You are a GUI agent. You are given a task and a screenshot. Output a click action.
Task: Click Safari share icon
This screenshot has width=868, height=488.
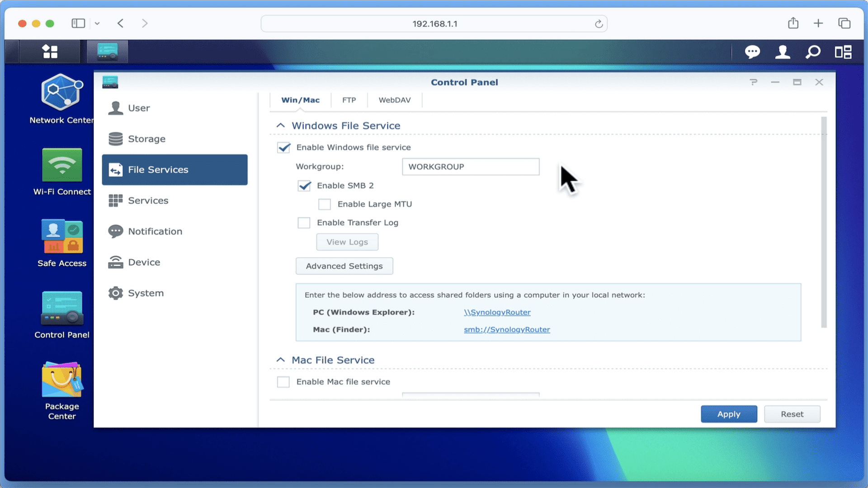click(x=793, y=23)
